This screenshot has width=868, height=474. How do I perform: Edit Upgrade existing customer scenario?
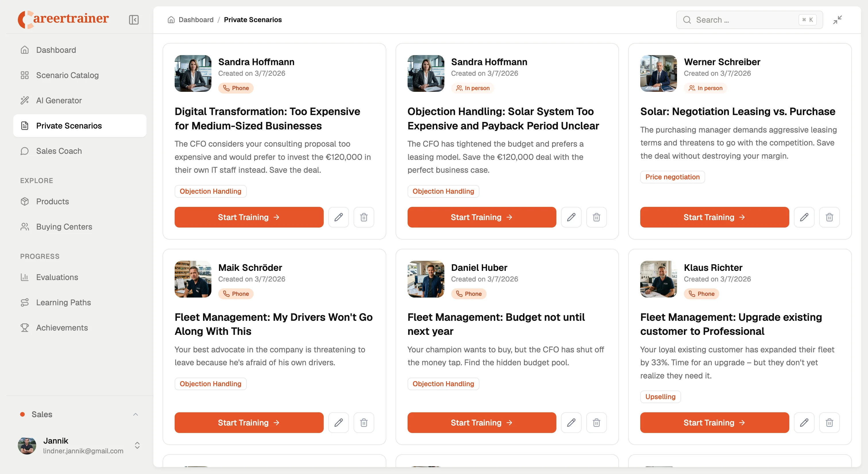[804, 422]
